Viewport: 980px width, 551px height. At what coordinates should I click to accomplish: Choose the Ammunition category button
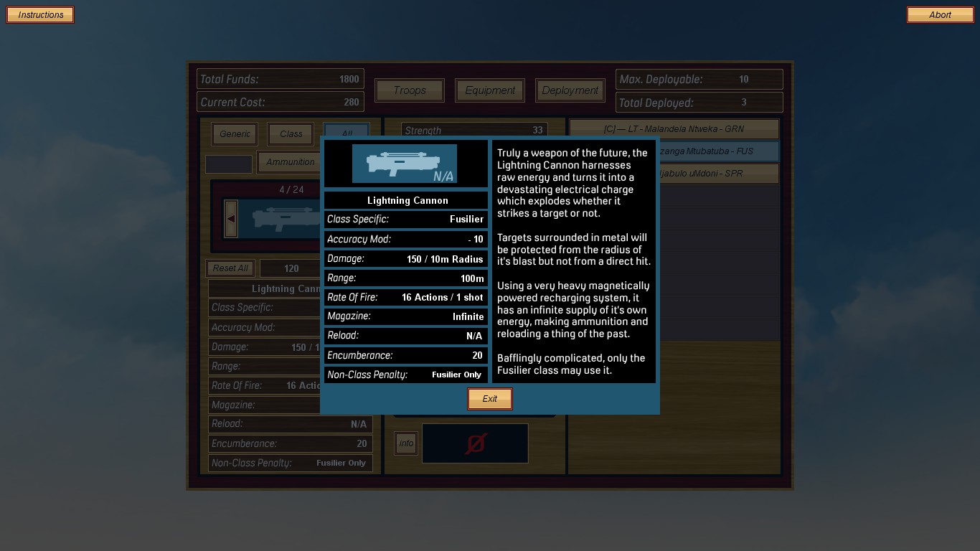[x=288, y=162]
